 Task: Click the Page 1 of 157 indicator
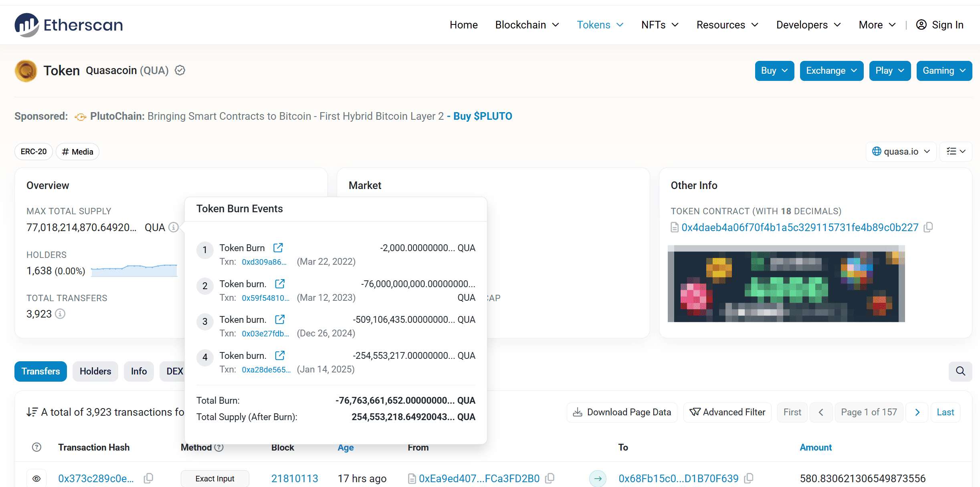pos(869,412)
